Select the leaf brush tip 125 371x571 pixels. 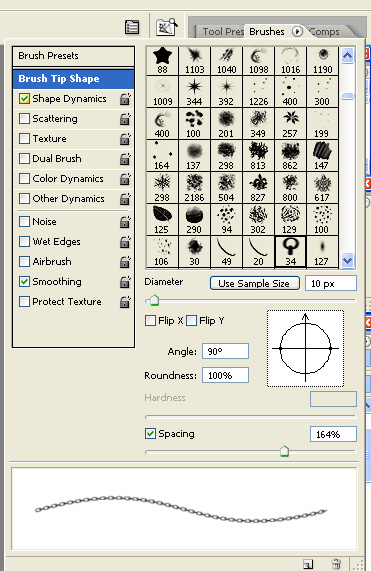162,220
